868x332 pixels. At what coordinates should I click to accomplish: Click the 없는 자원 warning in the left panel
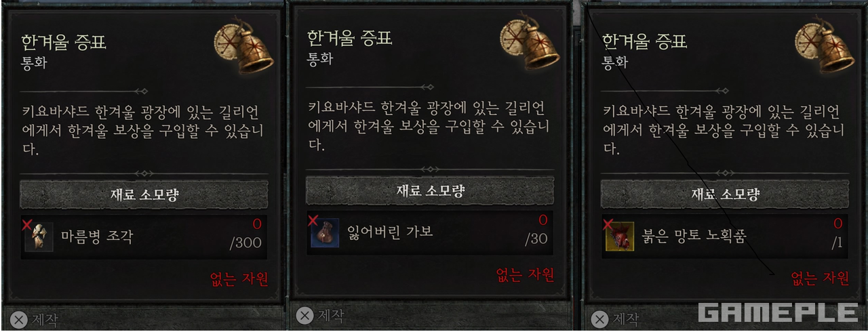[239, 278]
